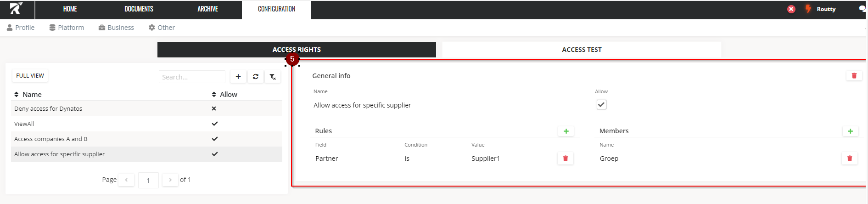The image size is (868, 204).
Task: Add a new member with green plus
Action: pos(850,131)
